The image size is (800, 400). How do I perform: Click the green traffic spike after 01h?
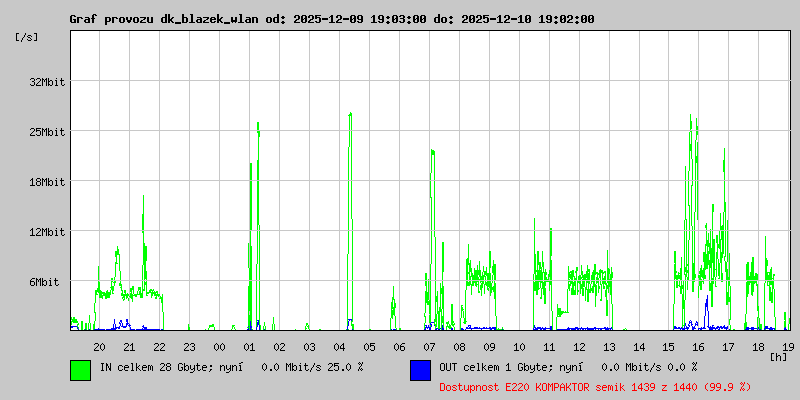coord(258,224)
